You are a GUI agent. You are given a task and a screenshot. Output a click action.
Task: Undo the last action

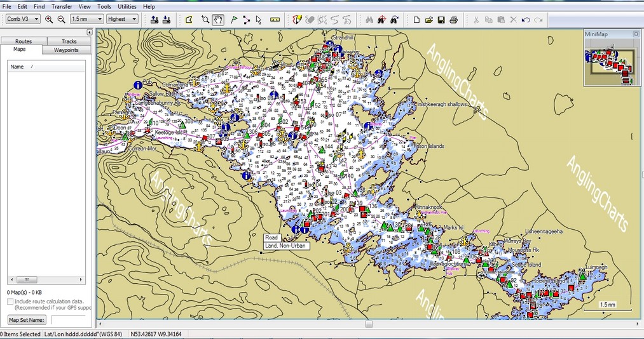[x=526, y=19]
